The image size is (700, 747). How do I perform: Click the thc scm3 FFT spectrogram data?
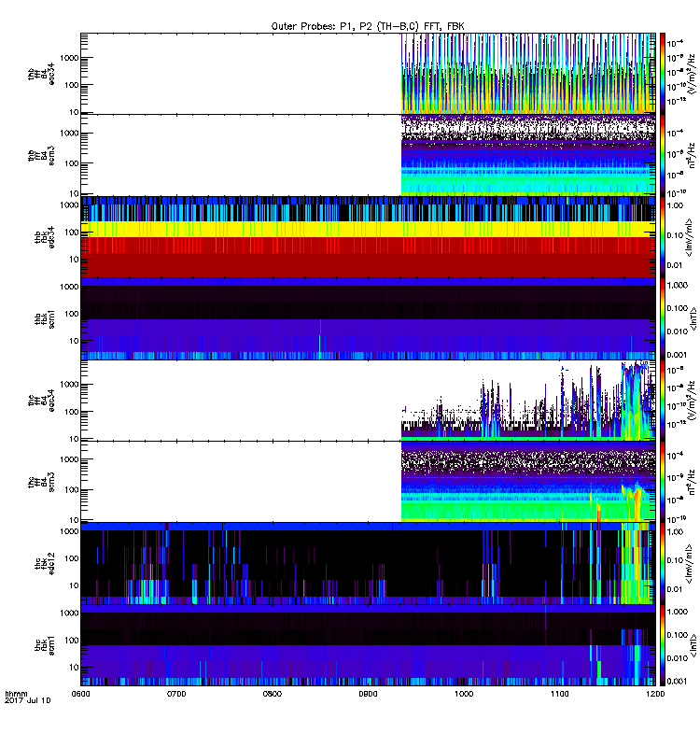tap(528, 482)
